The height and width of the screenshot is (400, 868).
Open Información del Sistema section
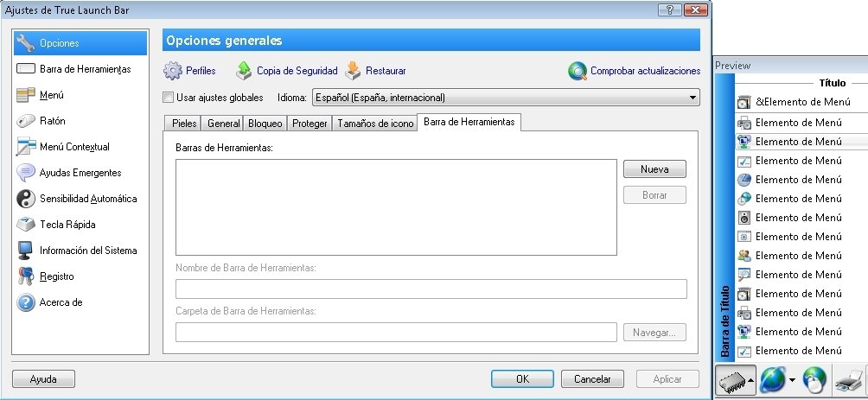(x=80, y=251)
